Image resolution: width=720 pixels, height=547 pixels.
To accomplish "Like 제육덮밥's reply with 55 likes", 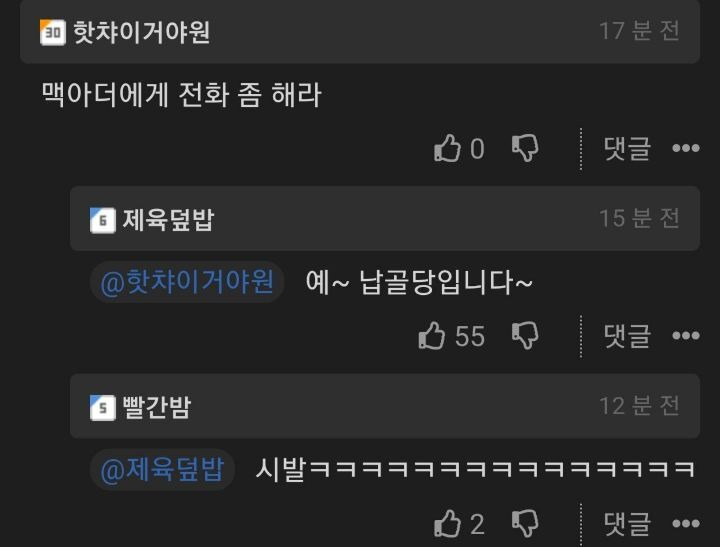I will coord(432,336).
